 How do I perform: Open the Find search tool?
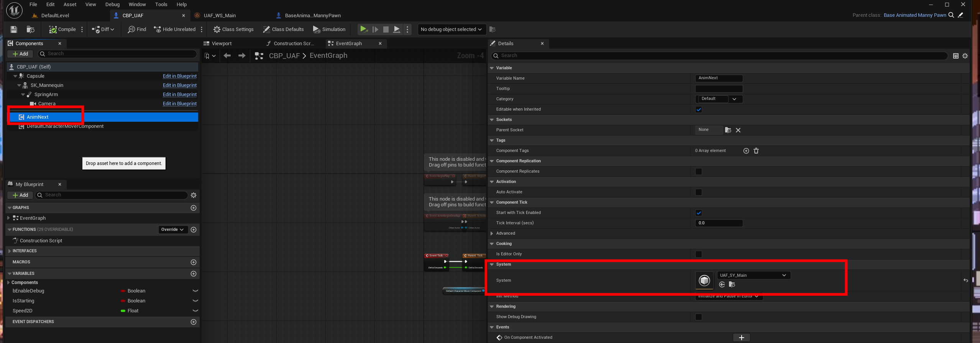(137, 29)
